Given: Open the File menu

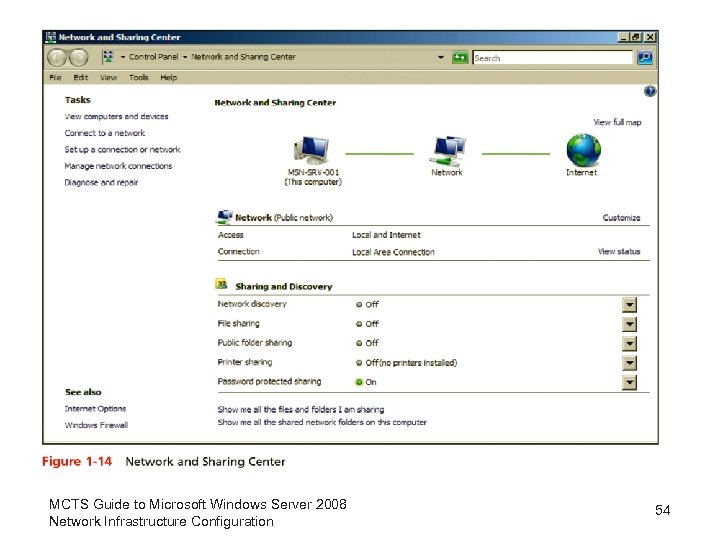Looking at the screenshot, I should (x=55, y=78).
